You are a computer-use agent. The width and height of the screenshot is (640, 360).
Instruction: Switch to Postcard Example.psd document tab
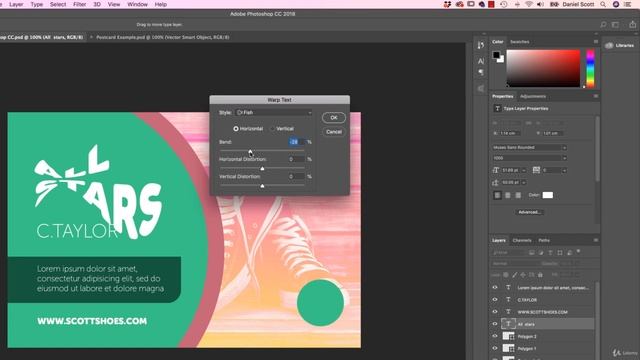tap(162, 37)
